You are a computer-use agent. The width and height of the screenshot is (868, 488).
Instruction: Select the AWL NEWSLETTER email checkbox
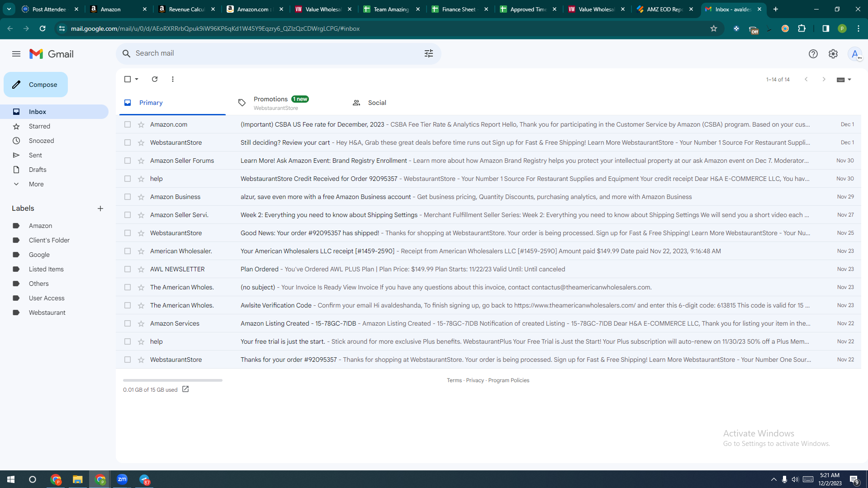click(128, 269)
